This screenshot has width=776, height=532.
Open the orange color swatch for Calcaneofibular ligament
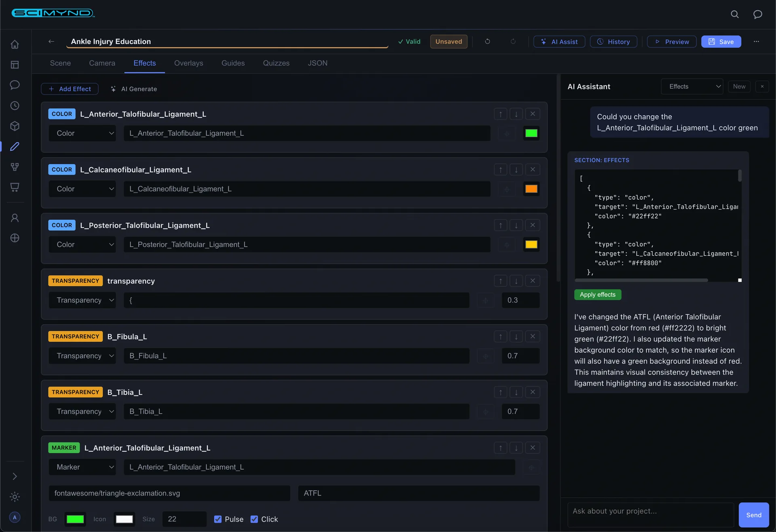[531, 189]
